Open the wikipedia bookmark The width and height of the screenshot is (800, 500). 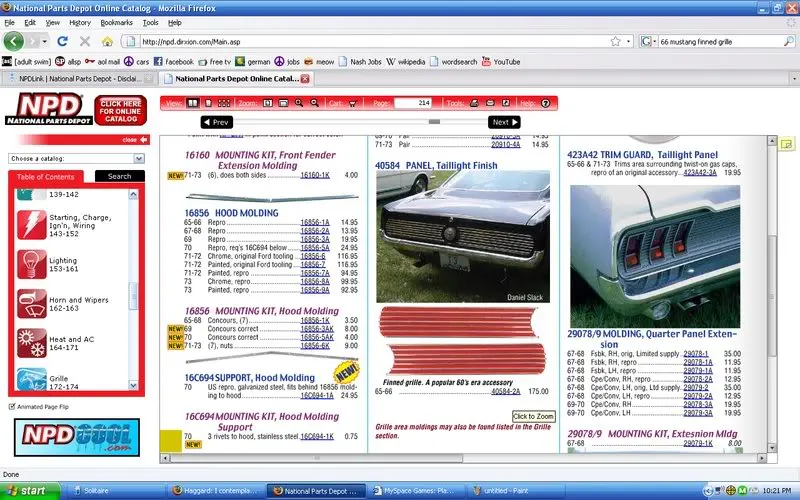(x=406, y=62)
